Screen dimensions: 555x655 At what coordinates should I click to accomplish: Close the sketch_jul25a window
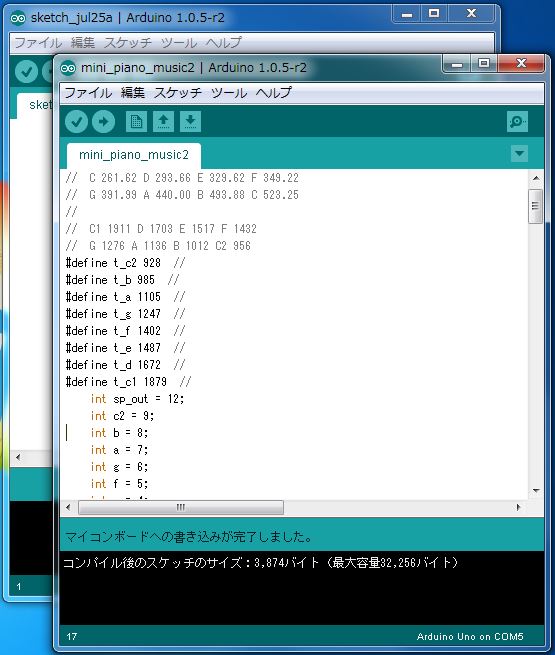pyautogui.click(x=471, y=14)
